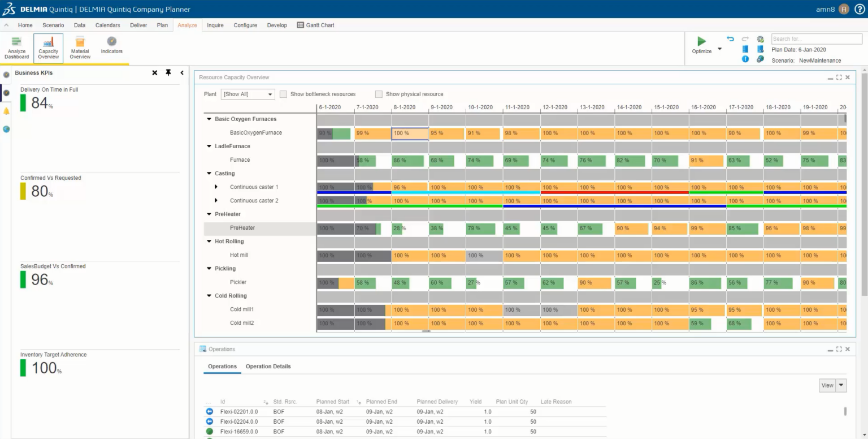Open the Material Overview
Screen dimensions: 868x439
80,48
